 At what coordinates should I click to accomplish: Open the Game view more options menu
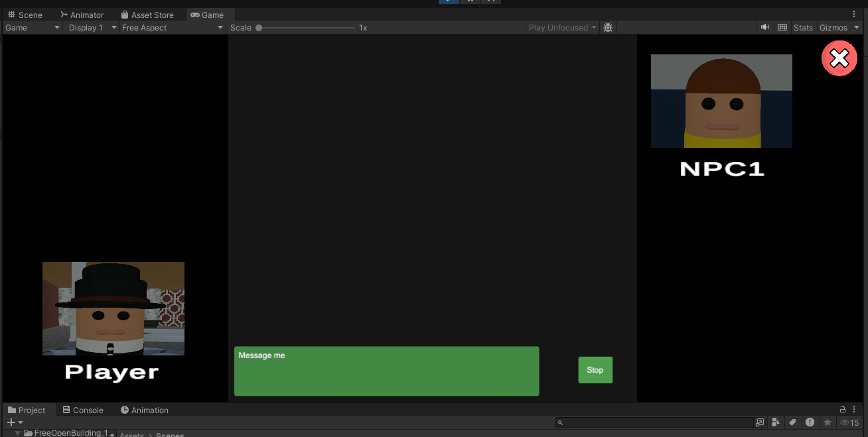coord(854,14)
